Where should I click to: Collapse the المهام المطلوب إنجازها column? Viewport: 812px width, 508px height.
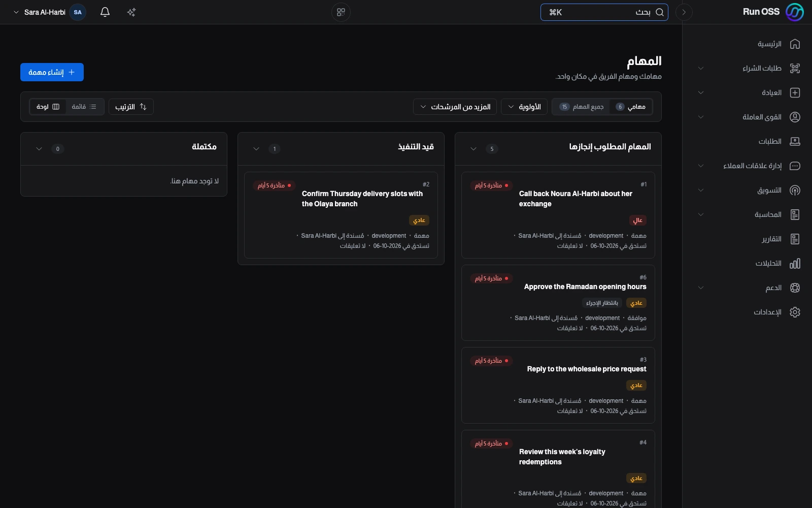point(473,149)
